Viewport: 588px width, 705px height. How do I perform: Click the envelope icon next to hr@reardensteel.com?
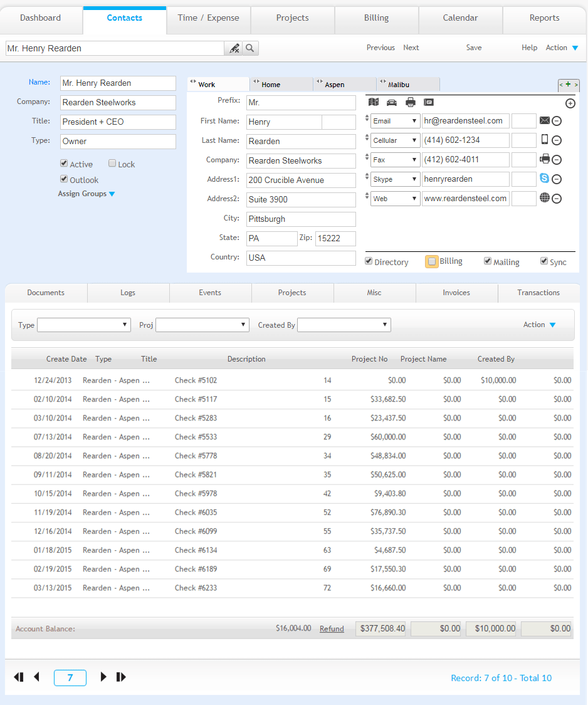click(x=544, y=120)
